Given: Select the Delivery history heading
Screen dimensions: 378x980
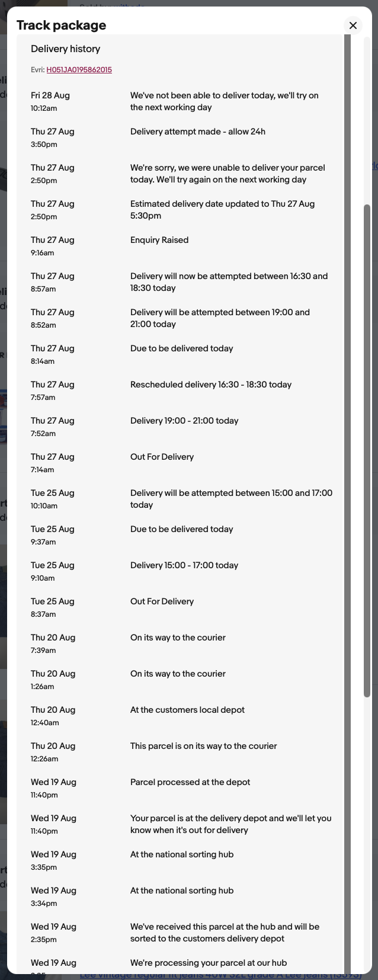Looking at the screenshot, I should [65, 49].
